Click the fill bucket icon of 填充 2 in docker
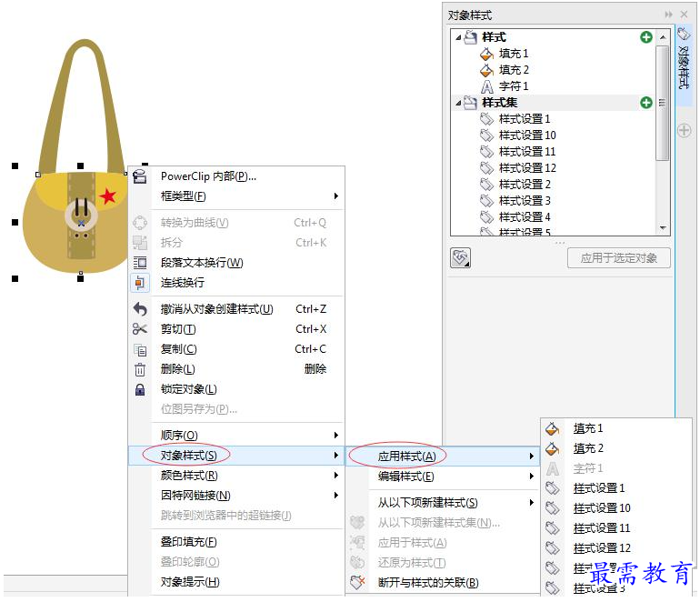Viewport: 700px width, 602px height. click(x=486, y=70)
